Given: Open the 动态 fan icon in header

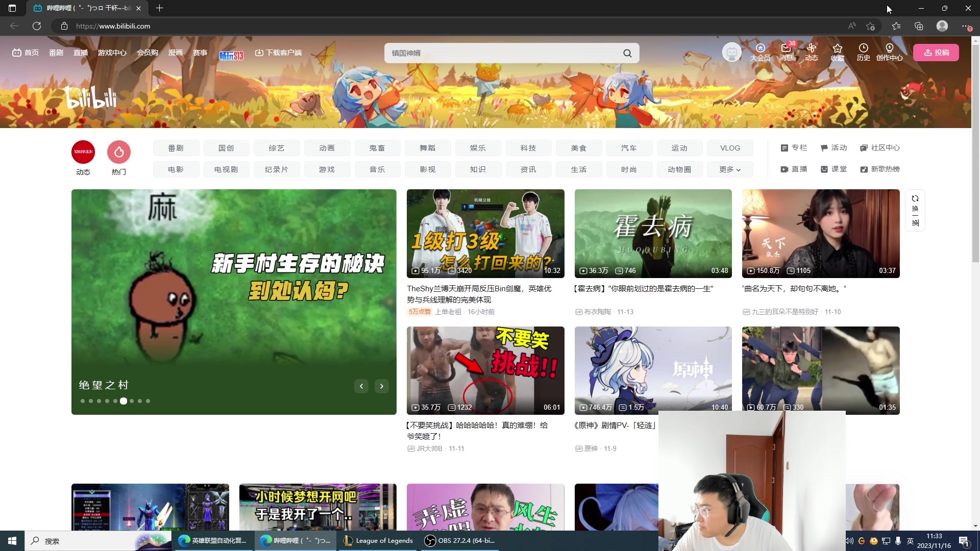Looking at the screenshot, I should point(812,52).
